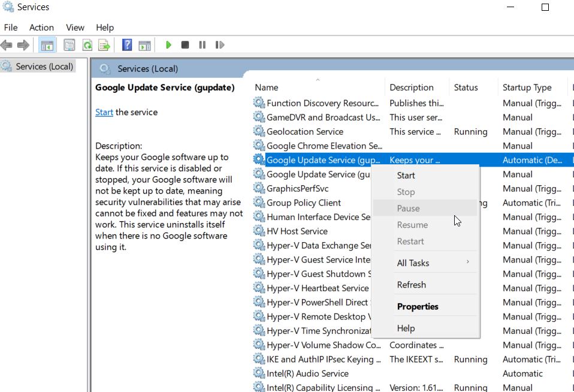Select the IKE and AuthIP IPsec Keying service
This screenshot has height=392, width=574.
[324, 360]
